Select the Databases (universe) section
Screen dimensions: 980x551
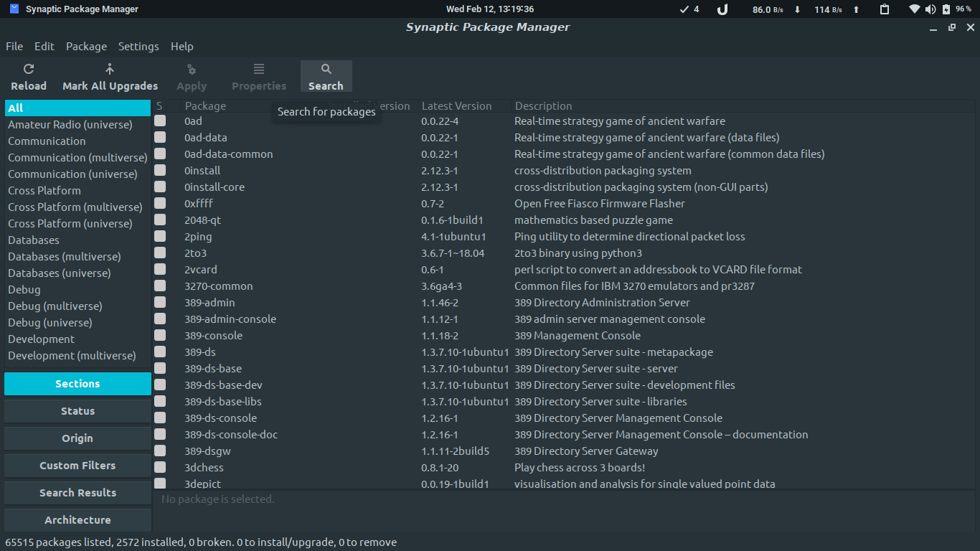[x=77, y=273]
